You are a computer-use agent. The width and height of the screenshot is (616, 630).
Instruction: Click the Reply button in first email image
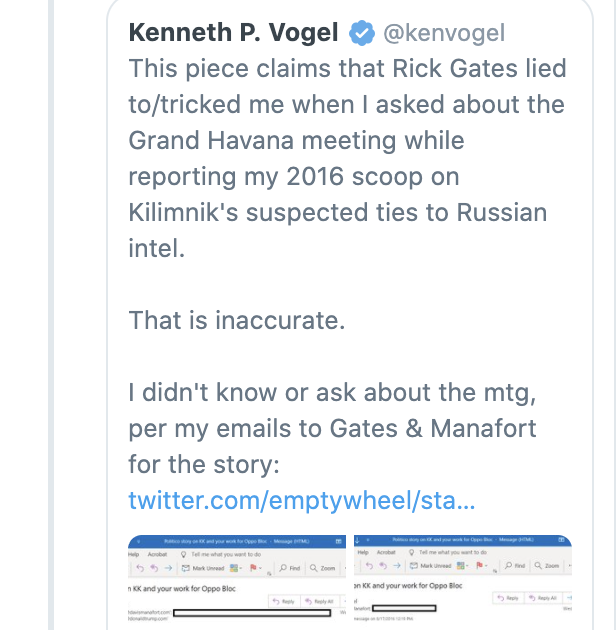(283, 601)
